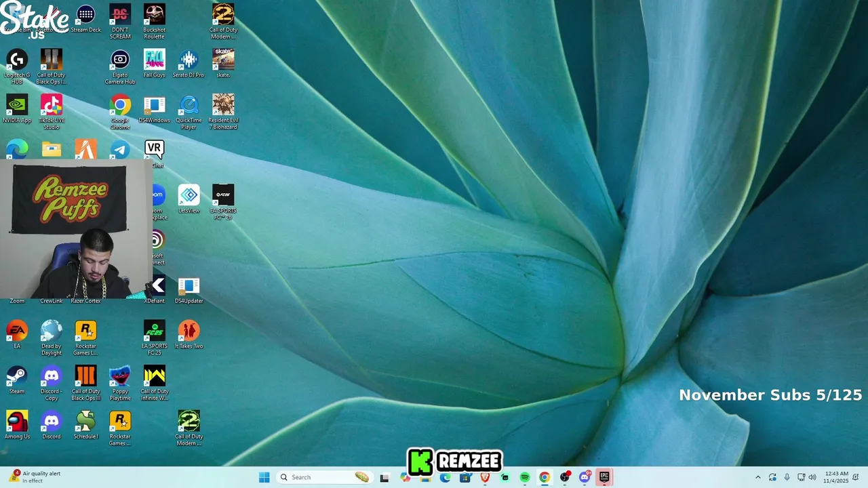
Task: Select the DS4Windows shortcut
Action: [x=154, y=109]
